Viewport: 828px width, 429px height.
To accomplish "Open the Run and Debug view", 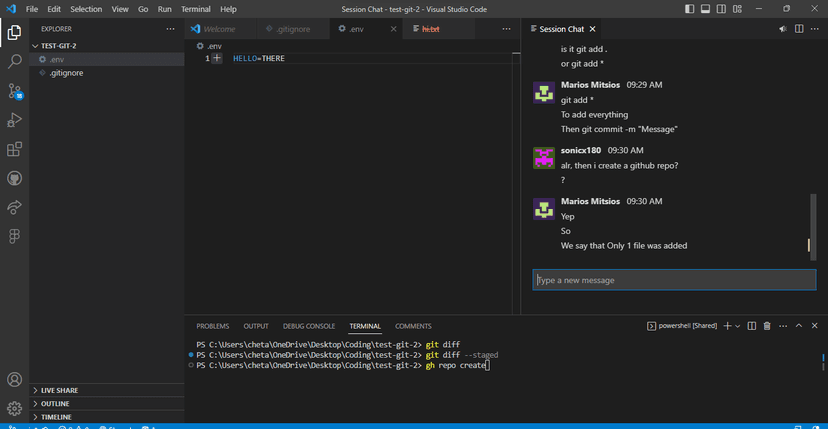I will pos(15,120).
